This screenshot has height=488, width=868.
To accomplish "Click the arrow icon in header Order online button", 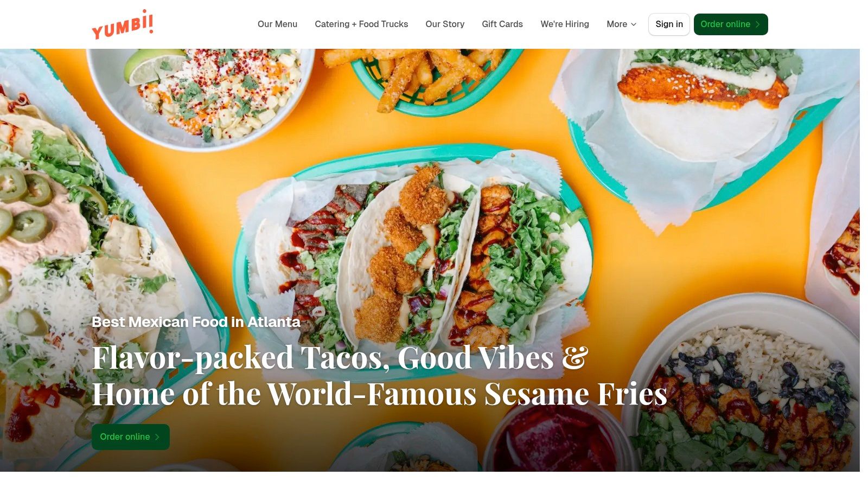I will [x=757, y=24].
